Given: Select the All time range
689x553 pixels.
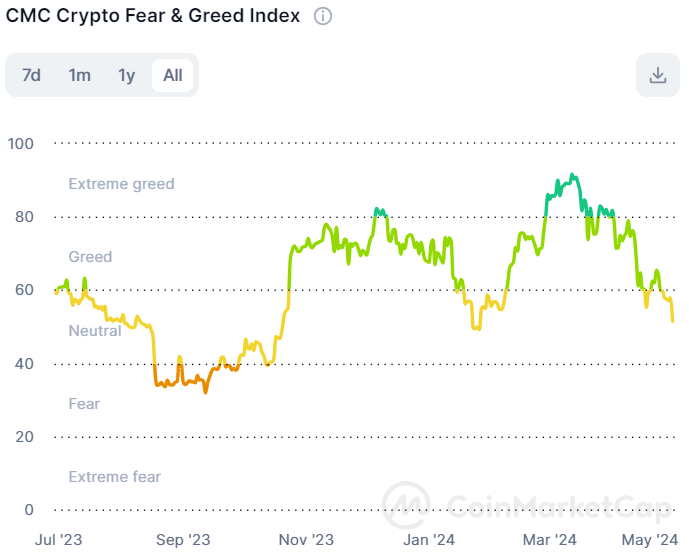Looking at the screenshot, I should [173, 75].
